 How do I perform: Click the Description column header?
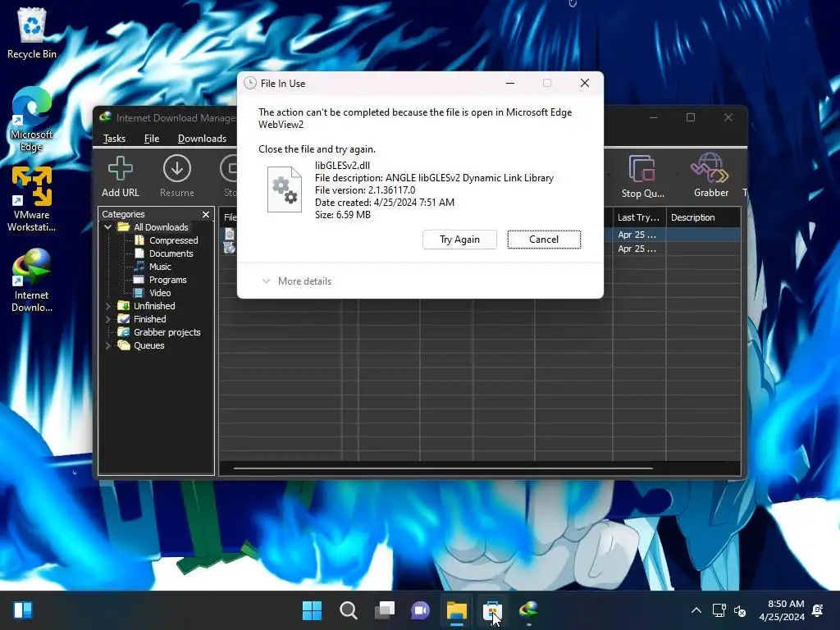pos(703,217)
